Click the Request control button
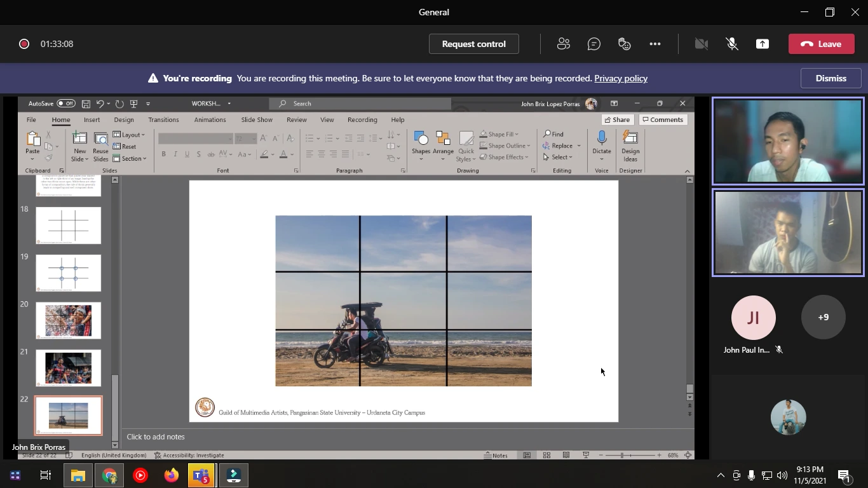 coord(473,44)
